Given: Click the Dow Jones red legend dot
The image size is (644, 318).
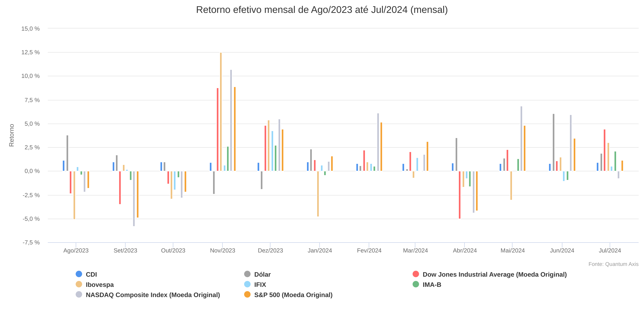Looking at the screenshot, I should [x=416, y=274].
